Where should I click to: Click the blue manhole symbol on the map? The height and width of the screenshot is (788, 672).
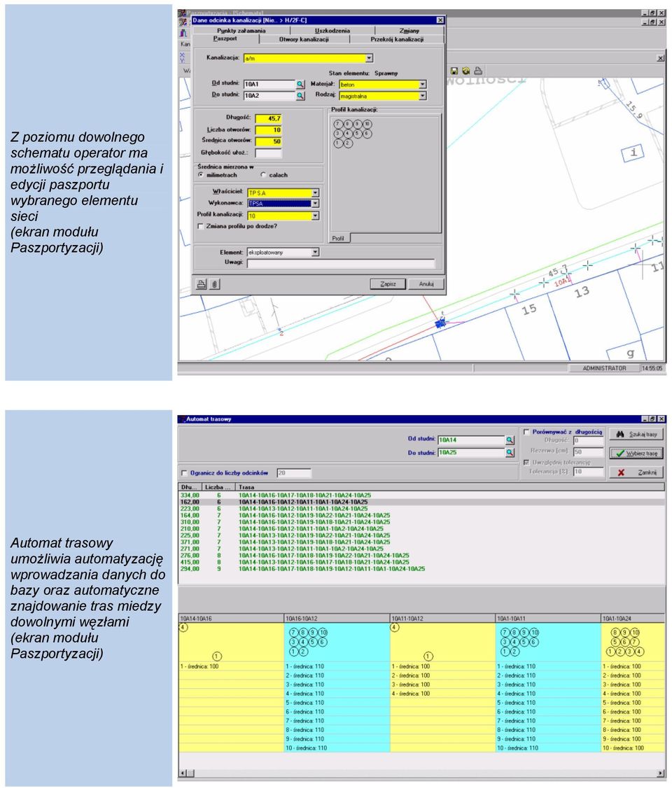441,323
